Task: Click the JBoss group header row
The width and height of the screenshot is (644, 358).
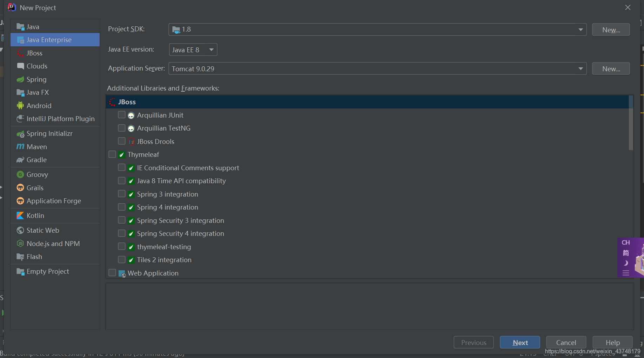Action: pyautogui.click(x=367, y=102)
